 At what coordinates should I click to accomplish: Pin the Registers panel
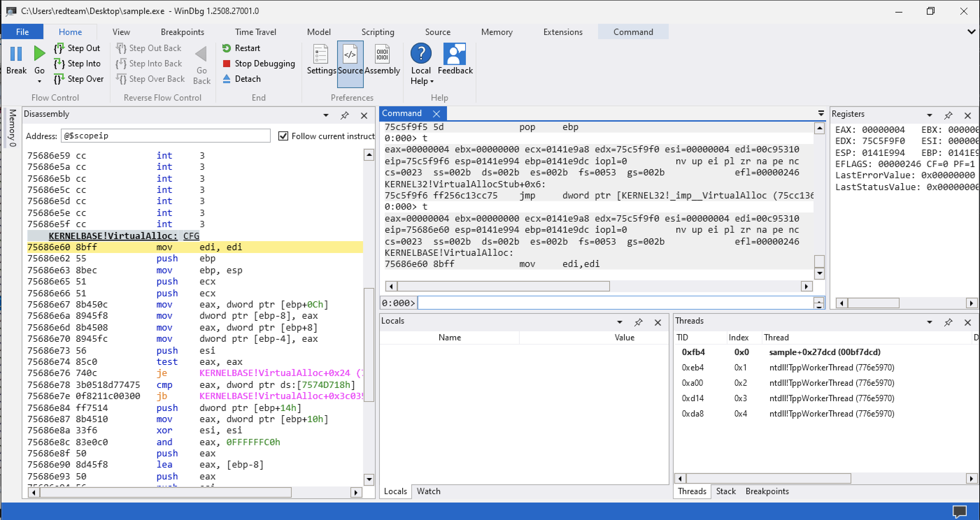(x=949, y=115)
